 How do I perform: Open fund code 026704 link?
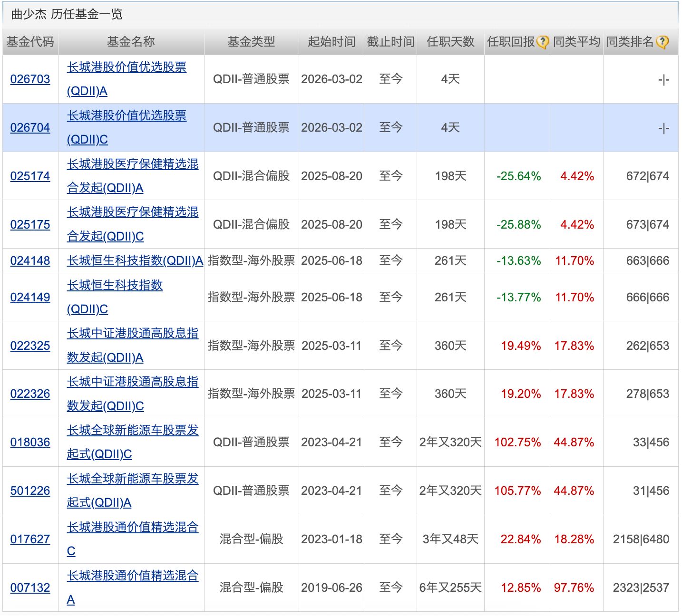point(30,128)
